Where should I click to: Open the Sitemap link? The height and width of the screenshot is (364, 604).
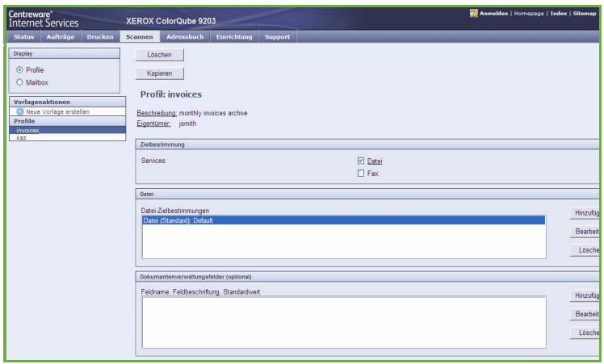(585, 14)
